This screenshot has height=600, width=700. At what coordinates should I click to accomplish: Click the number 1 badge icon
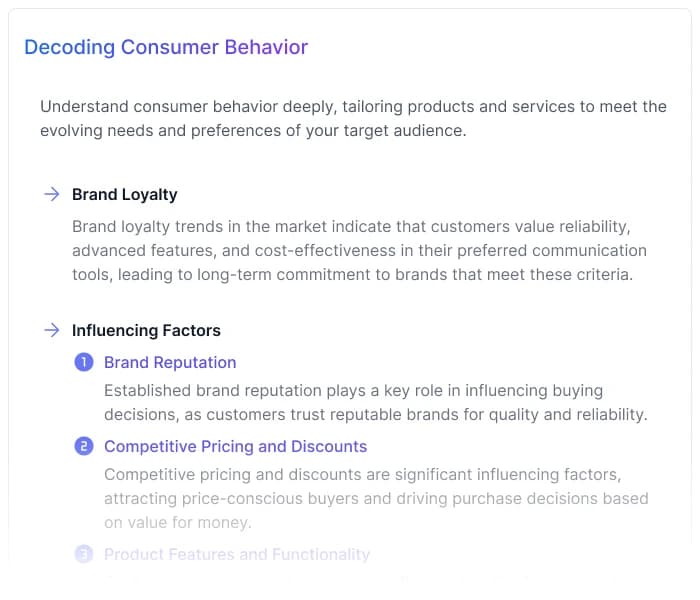(84, 362)
